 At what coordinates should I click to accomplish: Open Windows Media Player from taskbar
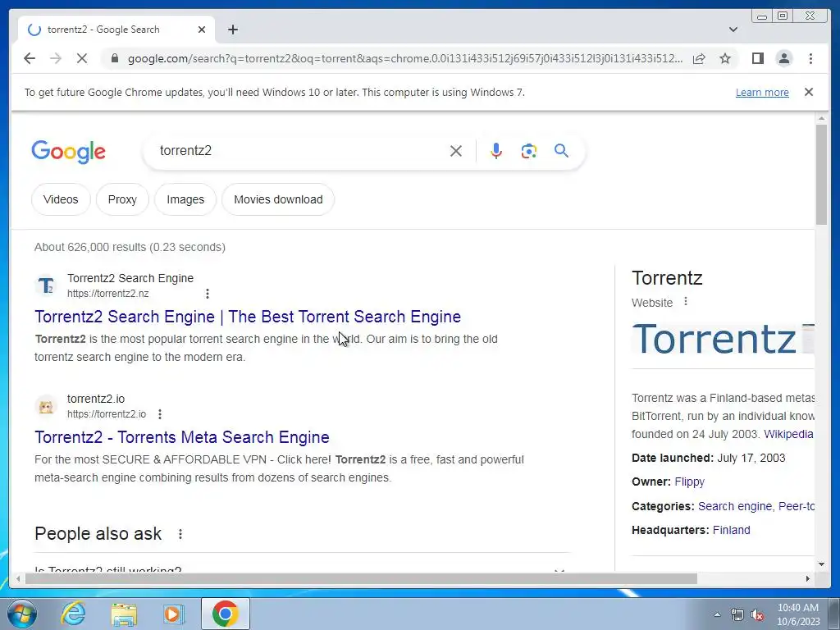coord(174,614)
